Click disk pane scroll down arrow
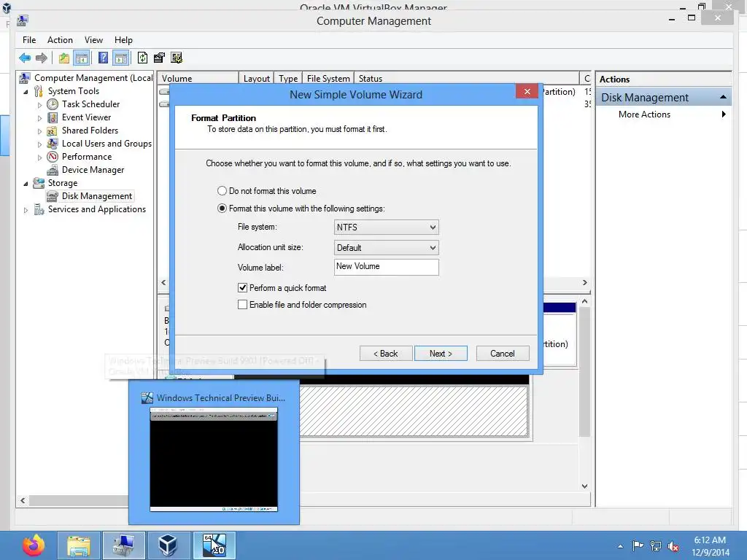 point(584,486)
